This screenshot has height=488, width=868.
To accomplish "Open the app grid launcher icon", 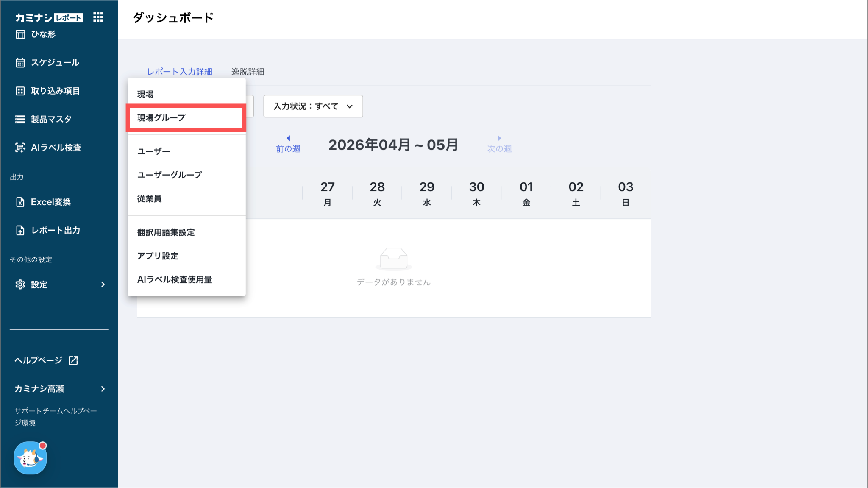I will tap(98, 17).
